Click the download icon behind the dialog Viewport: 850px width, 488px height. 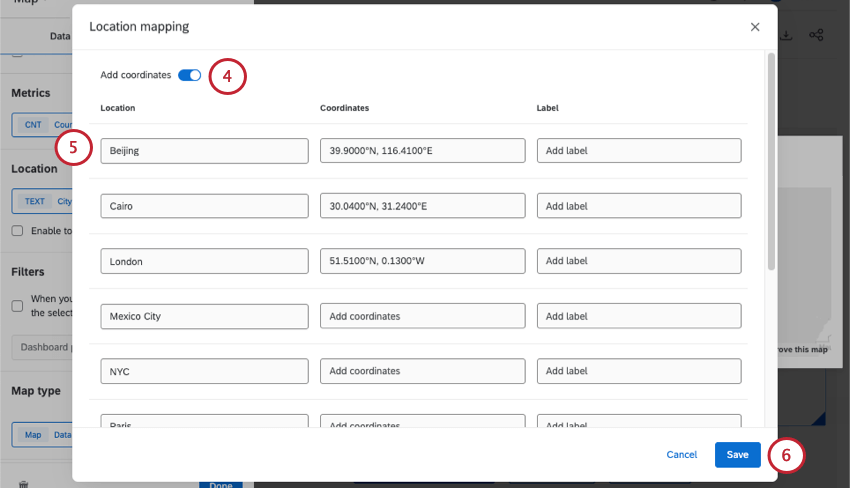tap(786, 35)
